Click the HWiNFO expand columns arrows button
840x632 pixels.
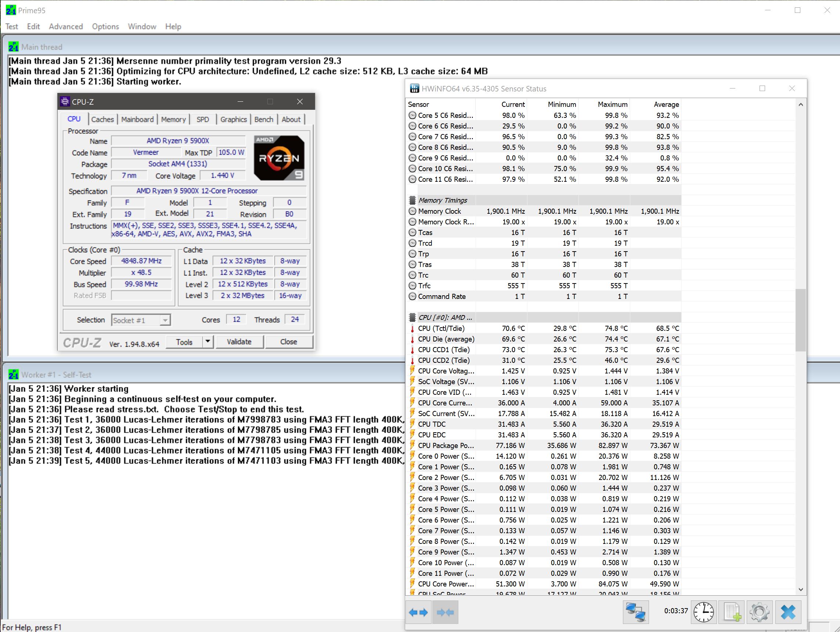pyautogui.click(x=418, y=612)
